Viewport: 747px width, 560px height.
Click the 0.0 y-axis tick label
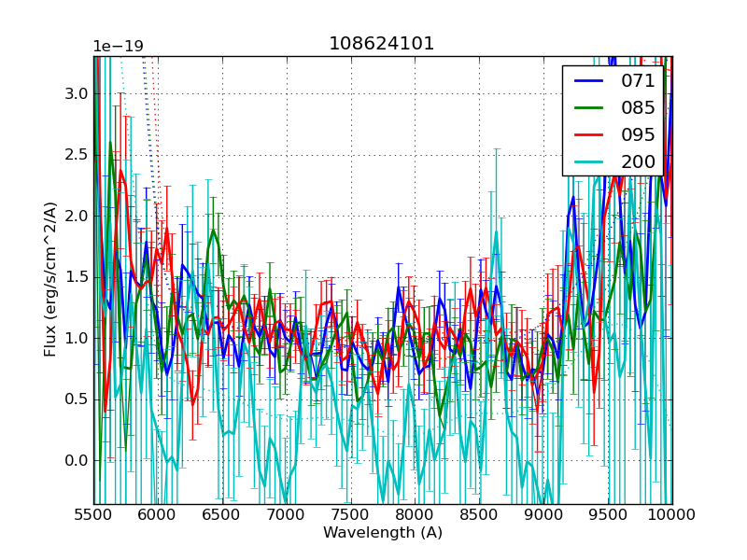76,460
